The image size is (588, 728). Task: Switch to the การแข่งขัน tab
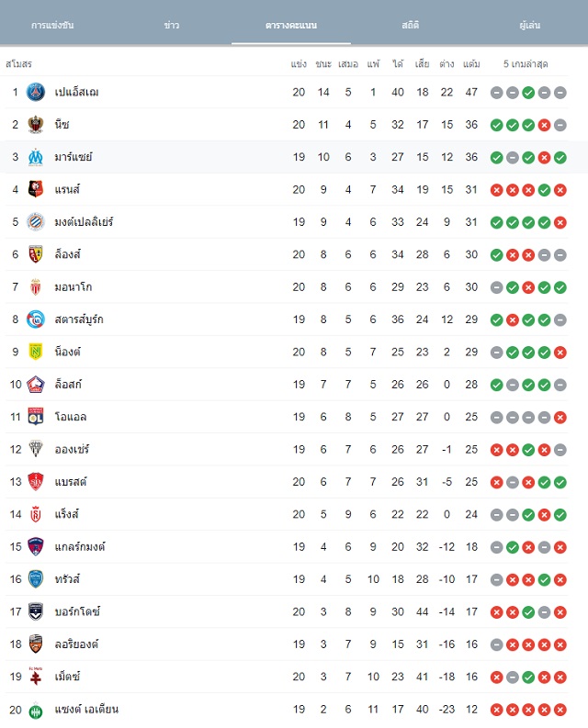click(52, 25)
